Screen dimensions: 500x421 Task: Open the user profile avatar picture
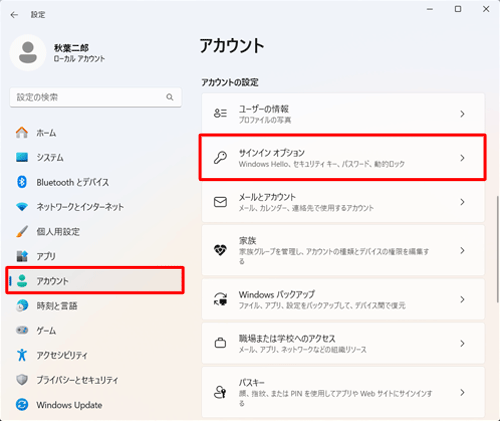28,53
